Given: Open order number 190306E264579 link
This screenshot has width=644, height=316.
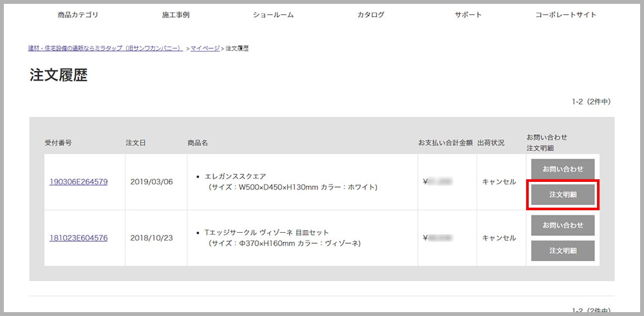Looking at the screenshot, I should point(79,182).
